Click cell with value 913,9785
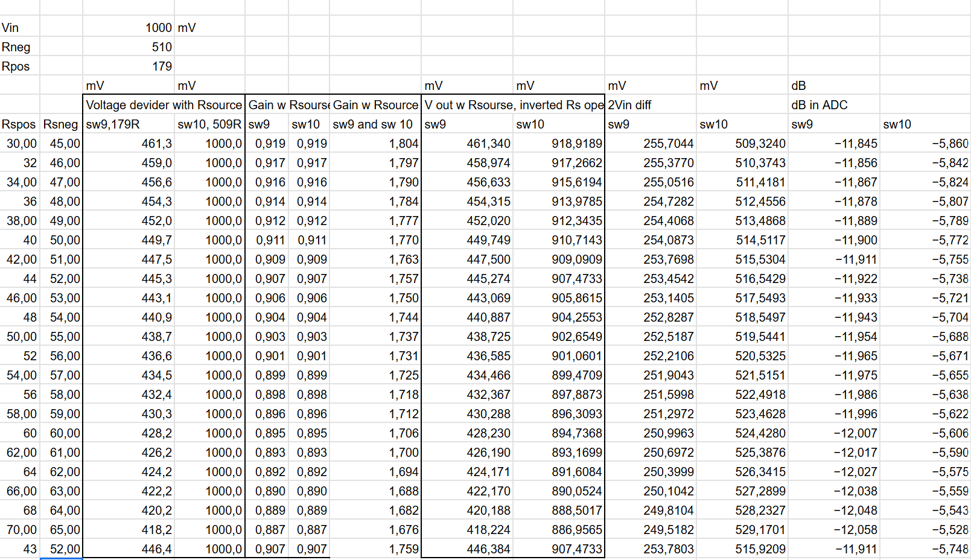 (559, 202)
